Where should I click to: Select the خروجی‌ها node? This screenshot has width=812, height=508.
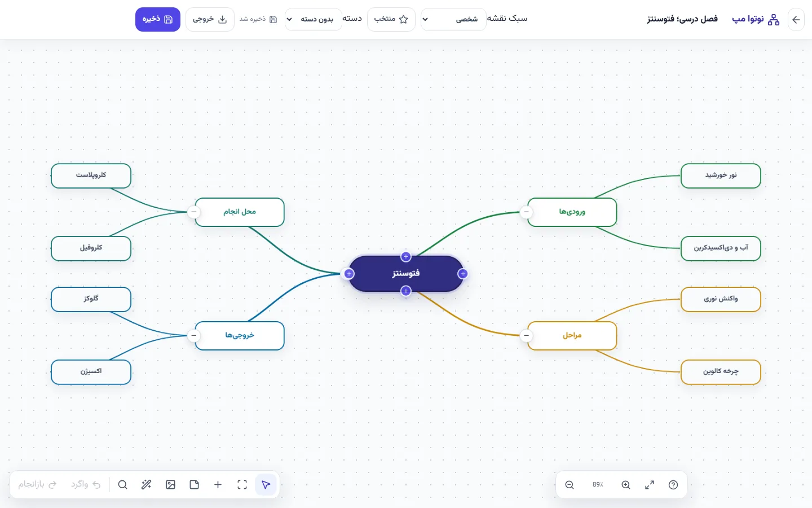click(240, 336)
